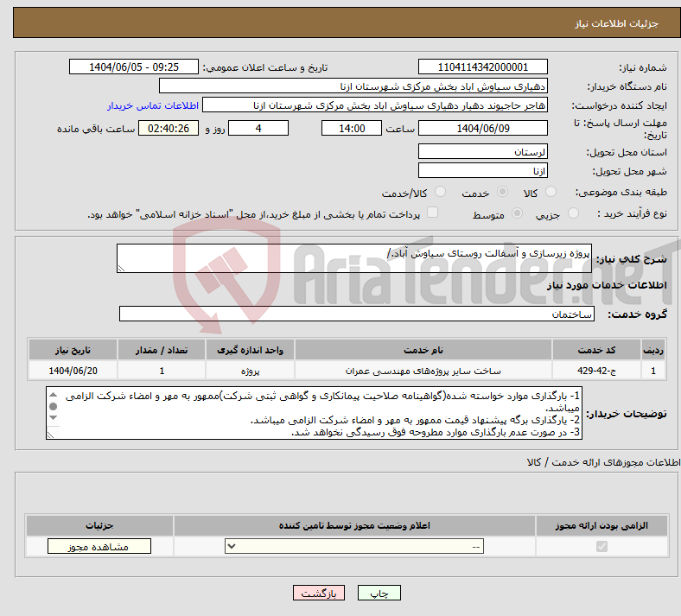Select the خدمت radio button

click(x=502, y=192)
